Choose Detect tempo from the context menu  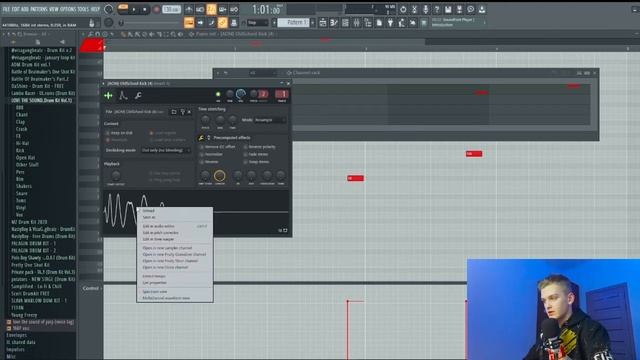point(154,276)
